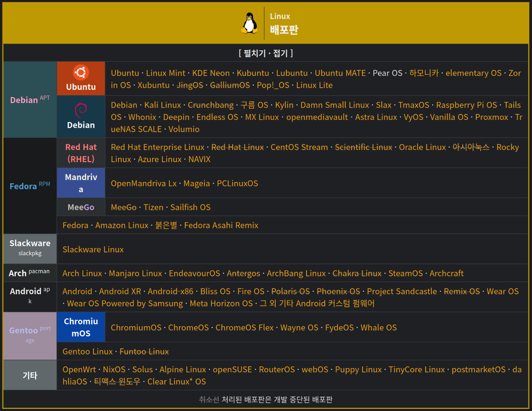Open the Fedora RPM category link
This screenshot has height=411, width=532.
coord(30,186)
